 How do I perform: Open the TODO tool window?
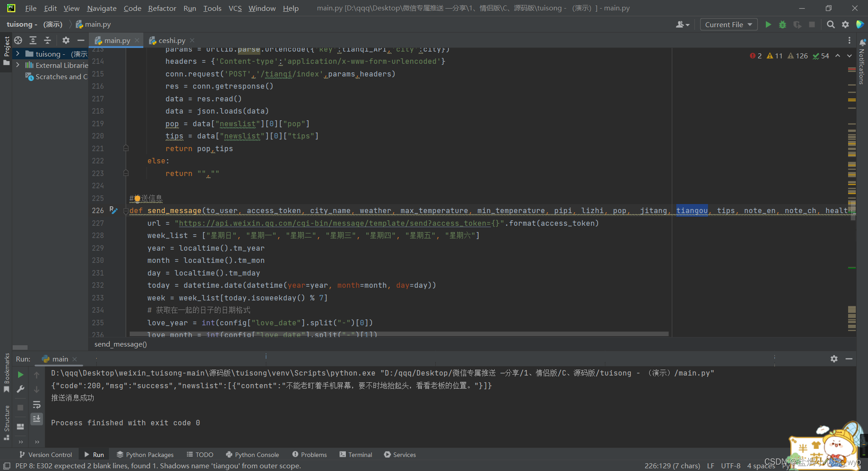click(x=200, y=455)
